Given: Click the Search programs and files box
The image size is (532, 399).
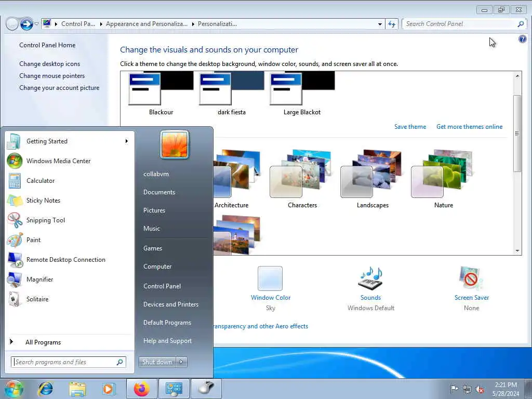Looking at the screenshot, I should coord(68,362).
